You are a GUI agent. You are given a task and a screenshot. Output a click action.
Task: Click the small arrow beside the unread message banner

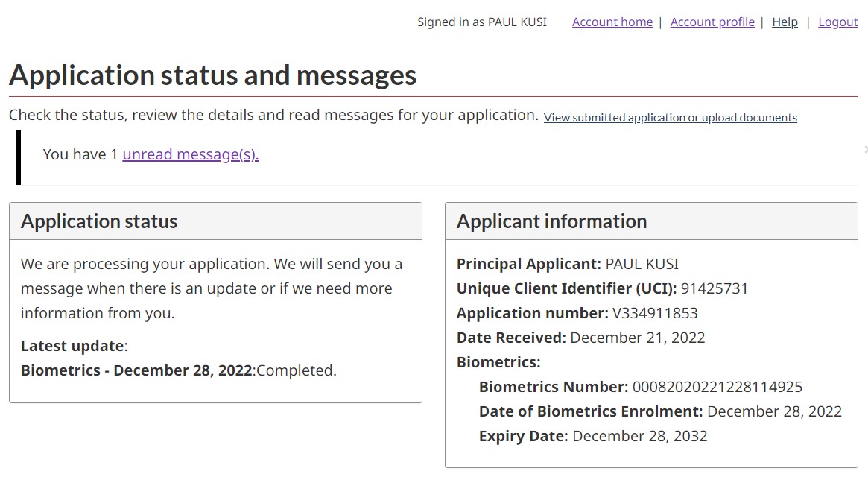click(x=865, y=150)
